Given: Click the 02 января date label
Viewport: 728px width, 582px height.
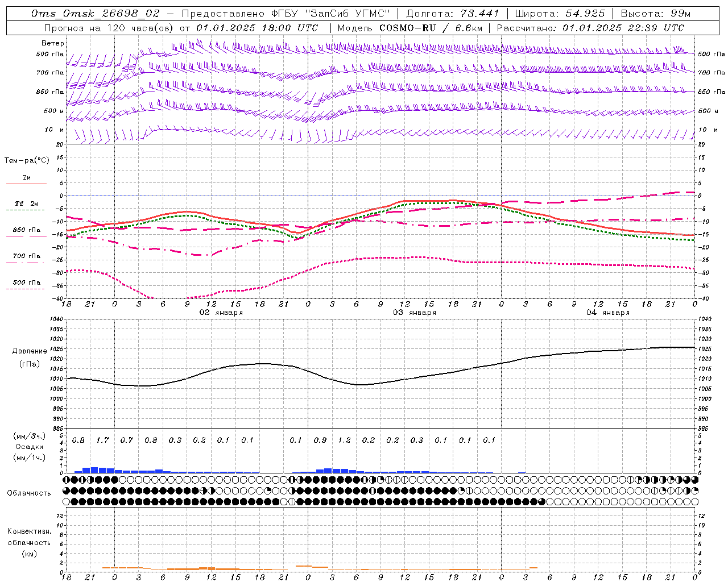Looking at the screenshot, I should point(221,313).
